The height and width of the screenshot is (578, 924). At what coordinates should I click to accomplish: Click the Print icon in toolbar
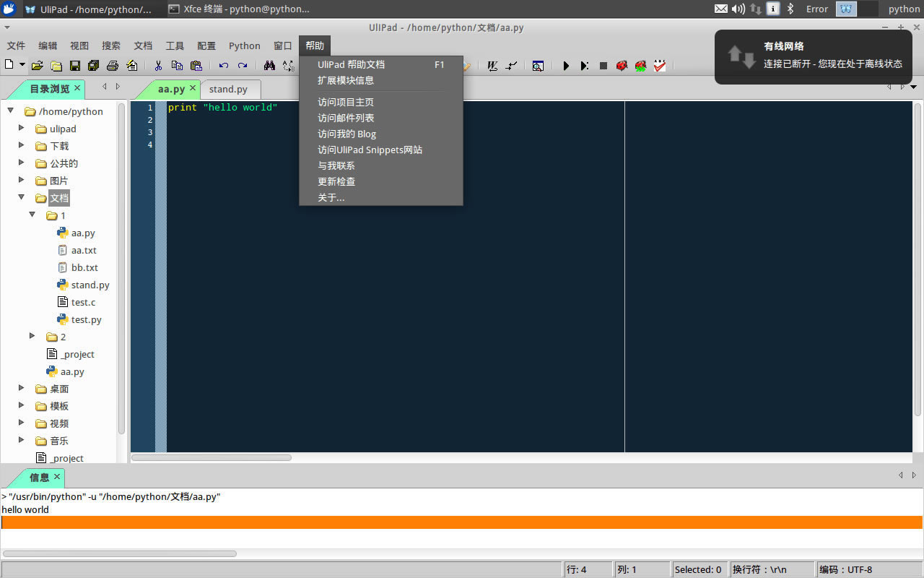tap(112, 66)
